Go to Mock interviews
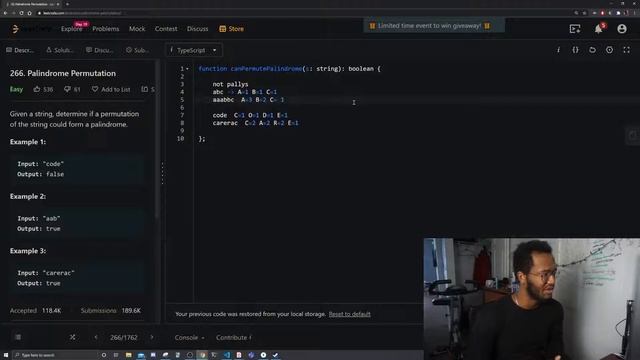Image resolution: width=640 pixels, height=360 pixels. coord(137,29)
